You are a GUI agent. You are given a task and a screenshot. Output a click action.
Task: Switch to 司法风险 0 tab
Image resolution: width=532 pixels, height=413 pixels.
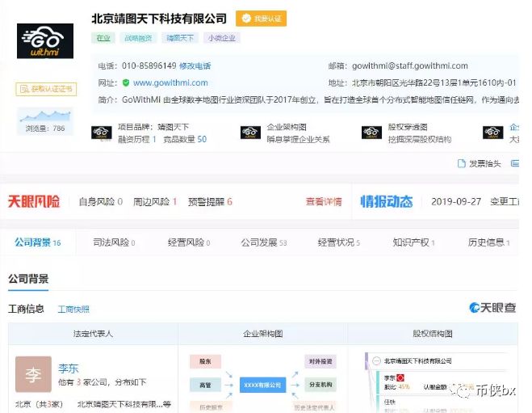tap(114, 242)
